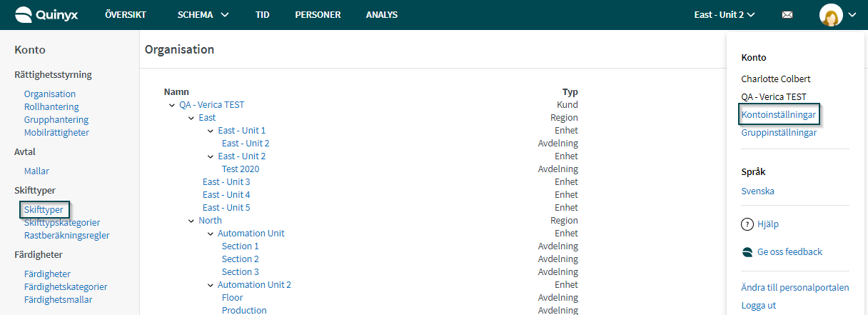Screen dimensions: 868x315
Task: Select the North region in the tree
Action: point(211,221)
